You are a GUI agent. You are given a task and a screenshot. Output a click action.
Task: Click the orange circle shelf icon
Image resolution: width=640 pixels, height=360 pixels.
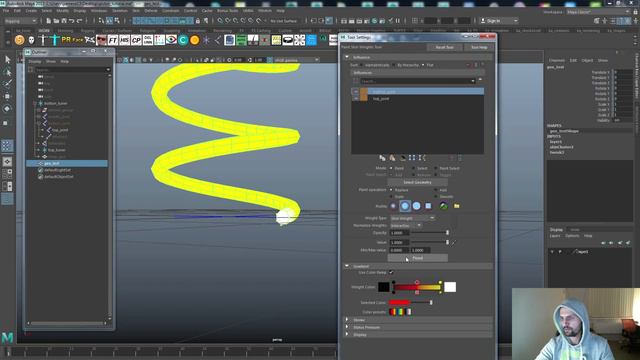coord(195,40)
